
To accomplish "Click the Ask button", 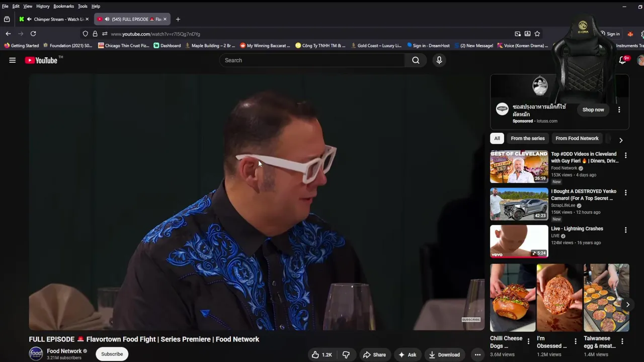I will pos(407,355).
